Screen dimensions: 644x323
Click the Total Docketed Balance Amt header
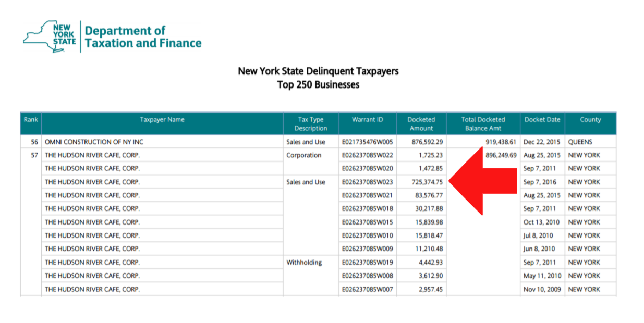pyautogui.click(x=483, y=124)
